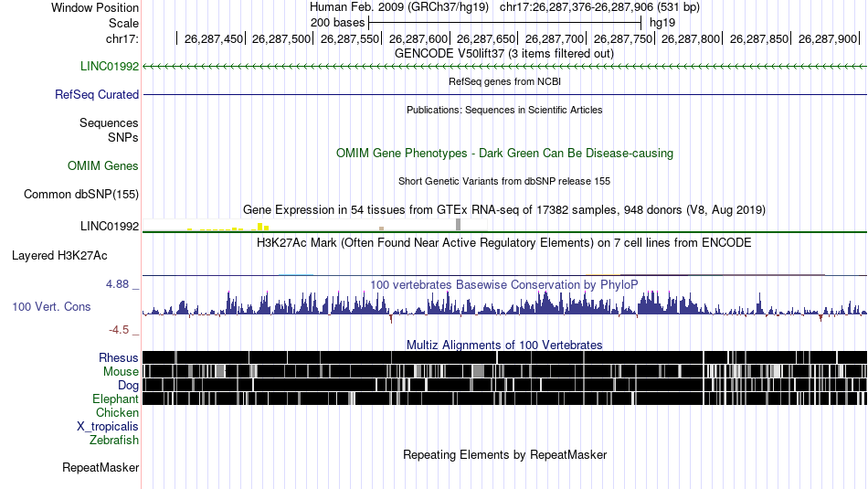Click the Mouse alignment block row
This screenshot has height=489, width=868.
[x=505, y=372]
